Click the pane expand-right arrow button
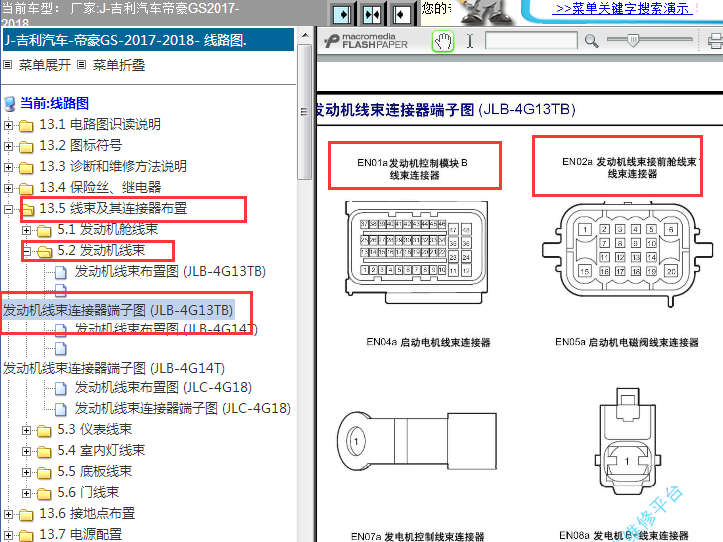 [342, 14]
